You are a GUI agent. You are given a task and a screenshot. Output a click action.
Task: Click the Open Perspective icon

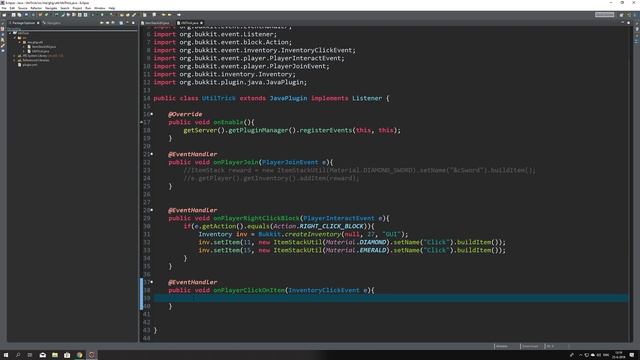[x=622, y=15]
